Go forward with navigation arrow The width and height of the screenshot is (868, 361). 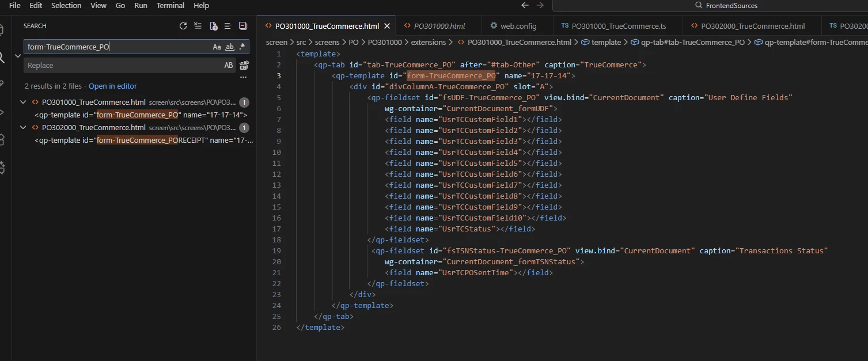540,5
